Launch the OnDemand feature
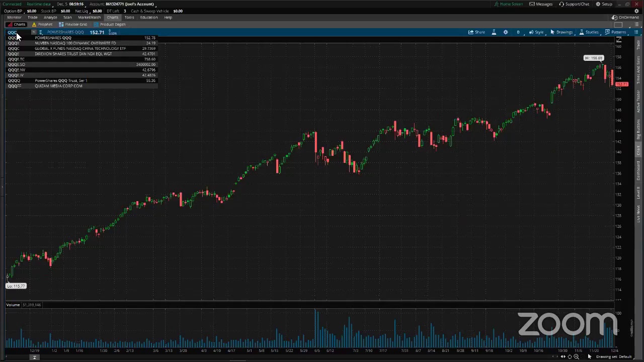 [x=625, y=18]
